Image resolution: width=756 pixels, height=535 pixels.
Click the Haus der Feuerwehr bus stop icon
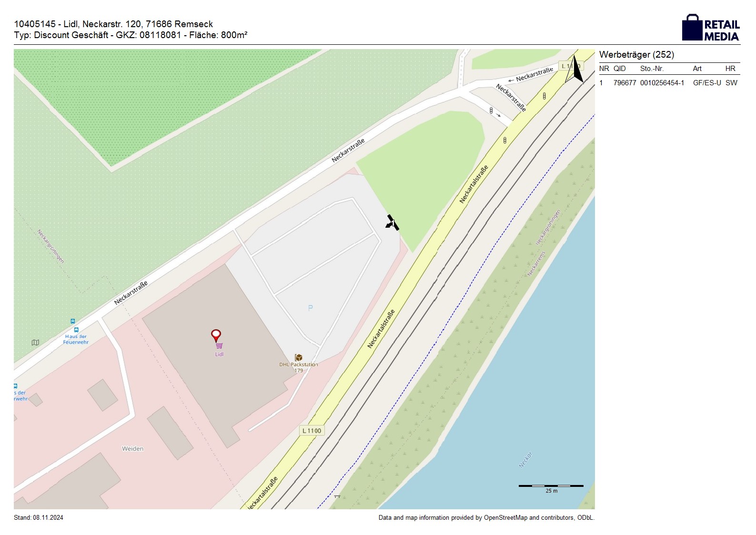coord(76,330)
